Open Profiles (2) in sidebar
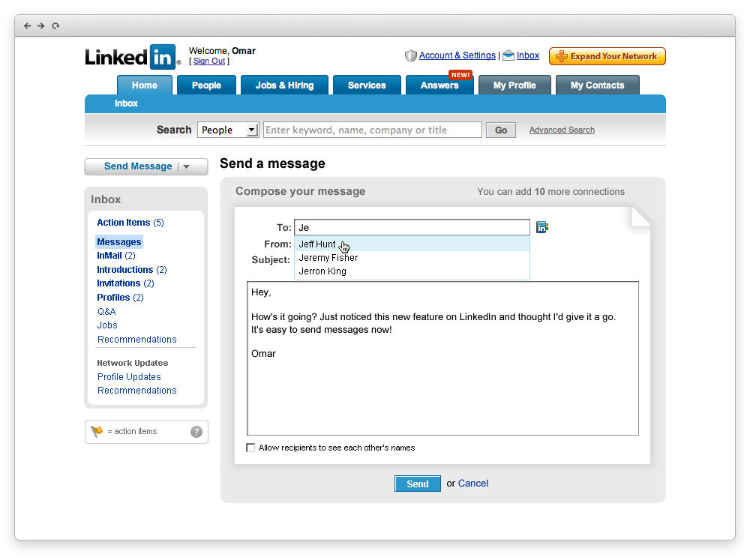750x560 pixels. (x=120, y=298)
